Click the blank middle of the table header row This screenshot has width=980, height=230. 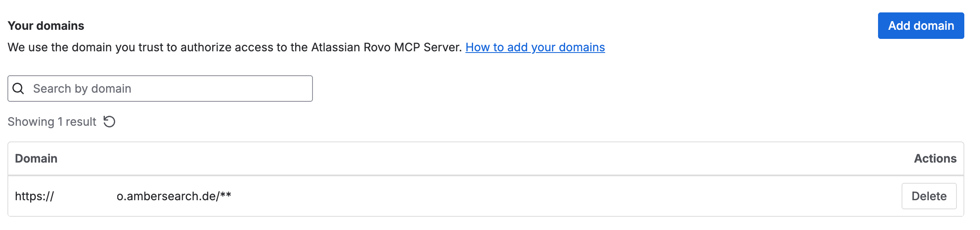485,158
